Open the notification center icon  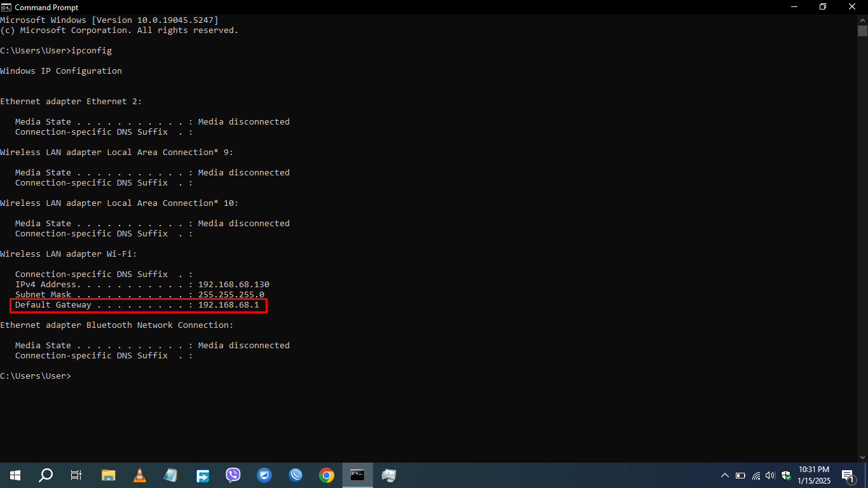[848, 475]
